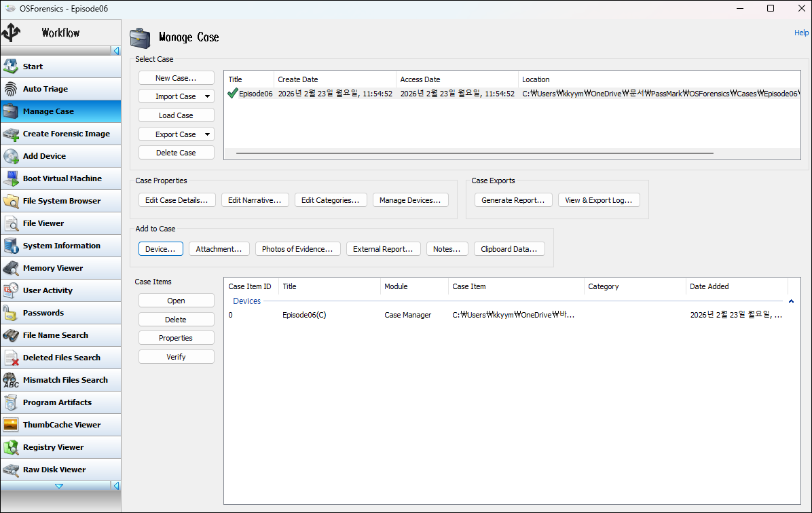Click the ThumbCache Viewer picture icon

[x=10, y=425]
